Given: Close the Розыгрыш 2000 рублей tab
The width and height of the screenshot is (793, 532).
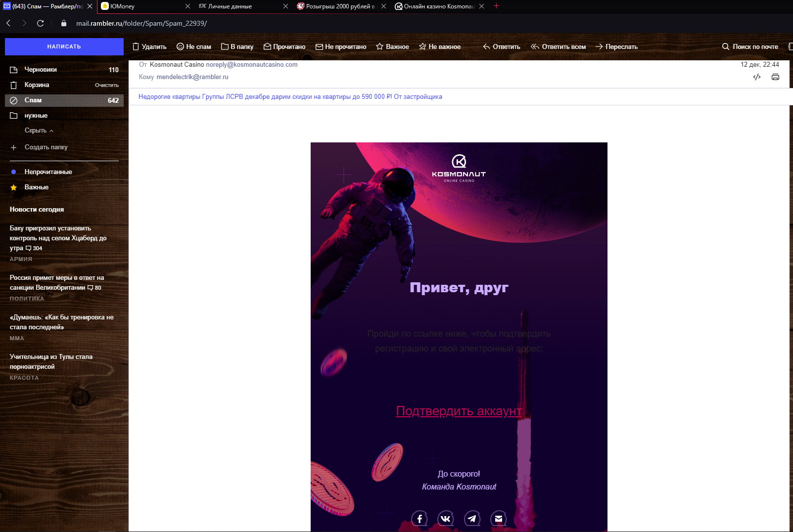Looking at the screenshot, I should pos(383,6).
